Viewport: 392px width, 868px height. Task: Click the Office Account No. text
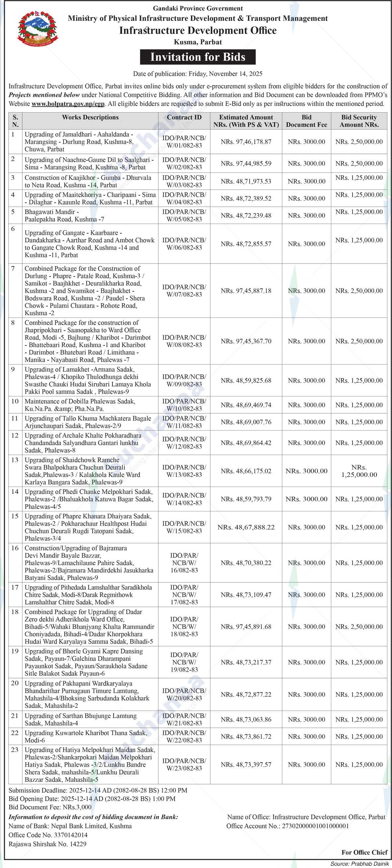287,826
